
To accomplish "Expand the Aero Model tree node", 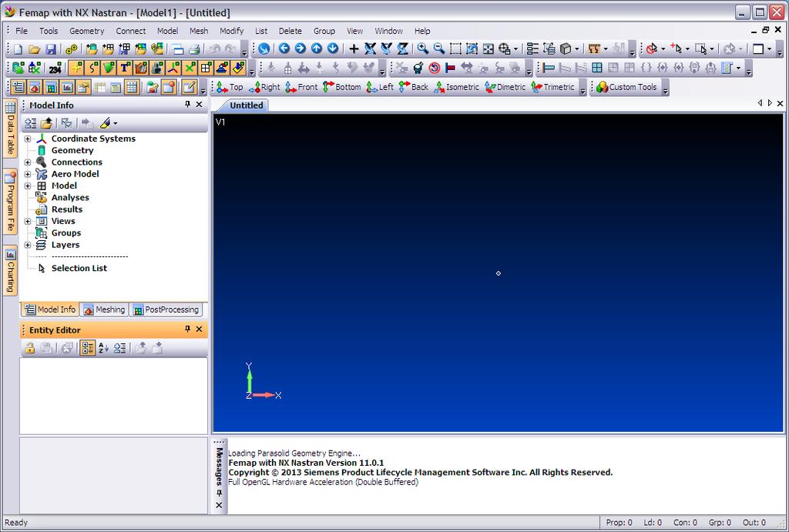I will point(28,174).
